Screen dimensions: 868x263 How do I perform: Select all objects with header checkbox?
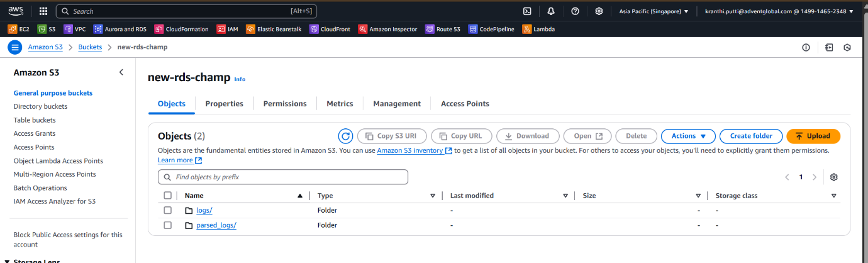167,196
